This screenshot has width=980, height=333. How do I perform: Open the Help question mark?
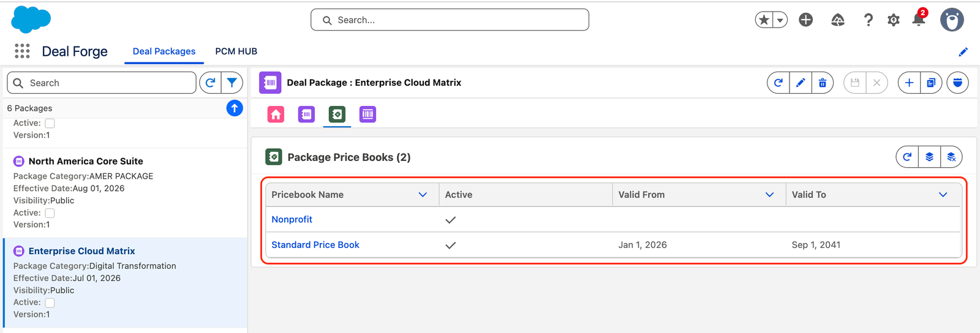click(x=868, y=20)
